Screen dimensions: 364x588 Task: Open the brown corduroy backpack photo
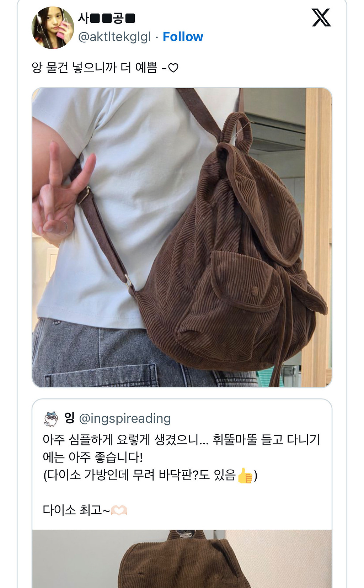click(x=182, y=238)
